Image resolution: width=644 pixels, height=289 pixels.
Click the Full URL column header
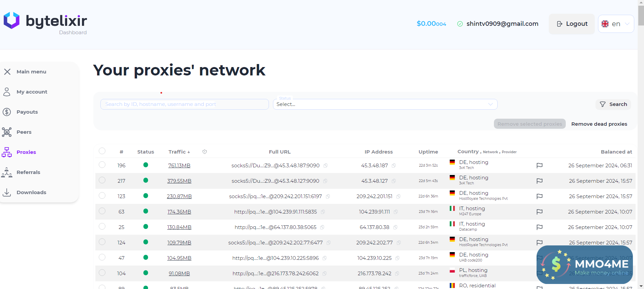[280, 152]
